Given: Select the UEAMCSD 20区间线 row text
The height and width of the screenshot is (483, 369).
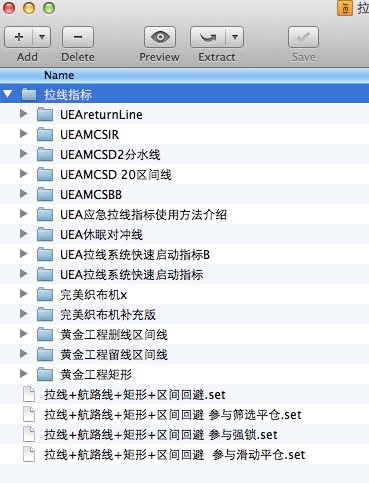Looking at the screenshot, I should click(116, 175).
